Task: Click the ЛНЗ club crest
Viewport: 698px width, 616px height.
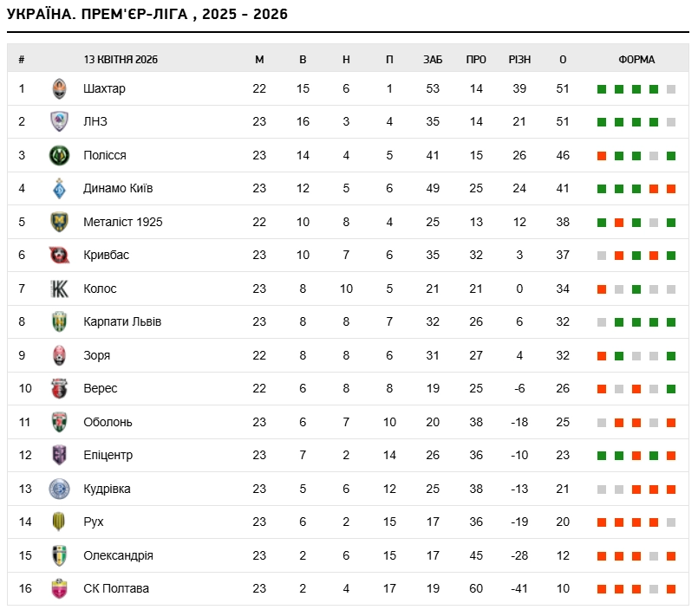Action: click(x=59, y=121)
